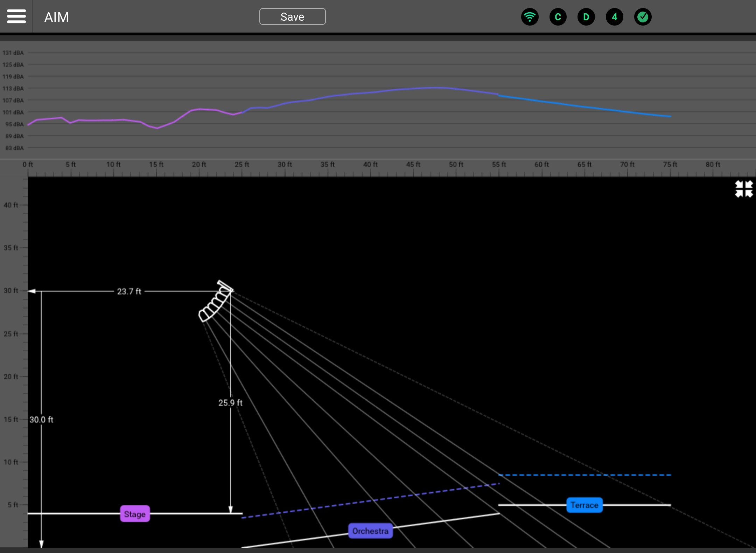Select the Stage label

click(x=135, y=514)
